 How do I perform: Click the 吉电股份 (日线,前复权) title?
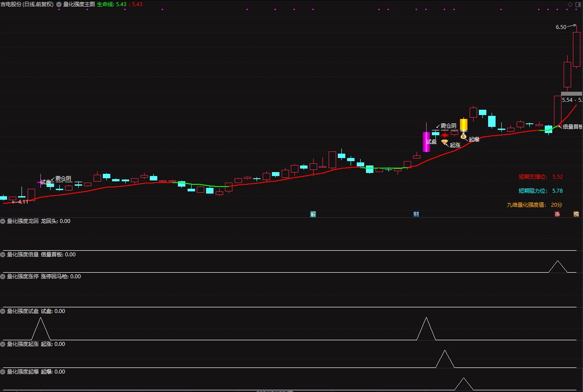(27, 4)
